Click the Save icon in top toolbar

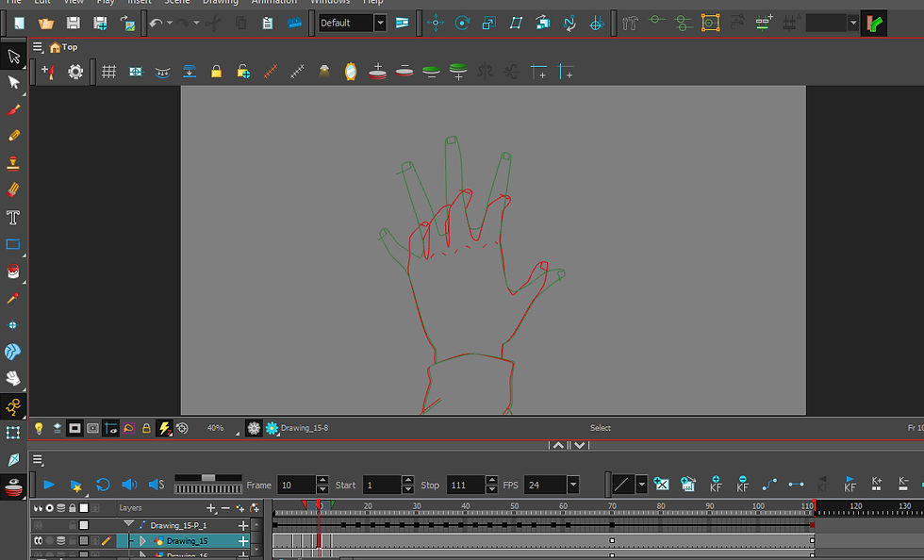74,23
